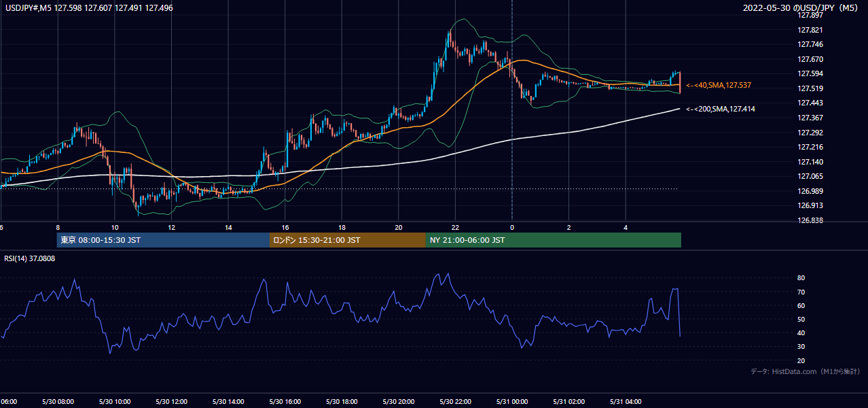Click price axis value 127.897
The height and width of the screenshot is (408, 868).
pyautogui.click(x=809, y=15)
